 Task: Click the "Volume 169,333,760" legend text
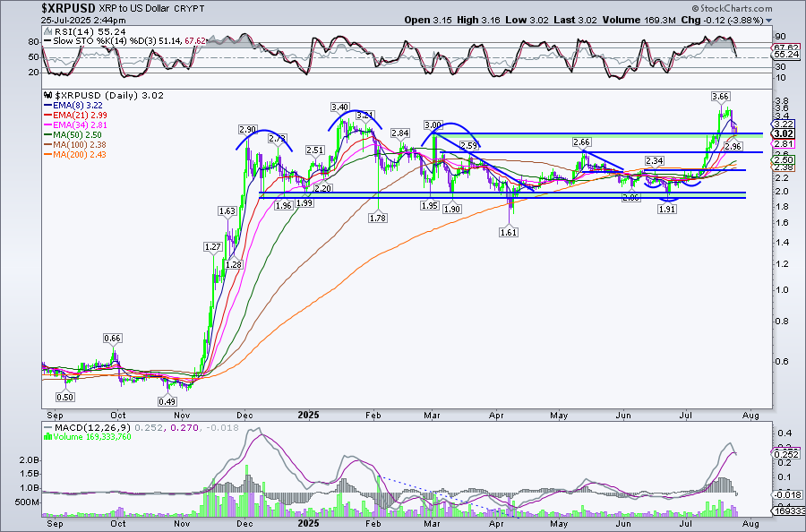(x=88, y=437)
